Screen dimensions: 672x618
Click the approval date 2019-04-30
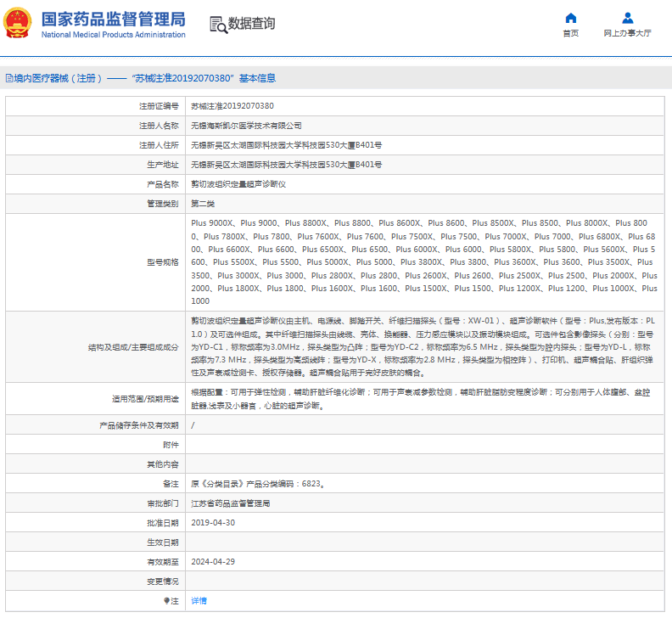coord(212,523)
